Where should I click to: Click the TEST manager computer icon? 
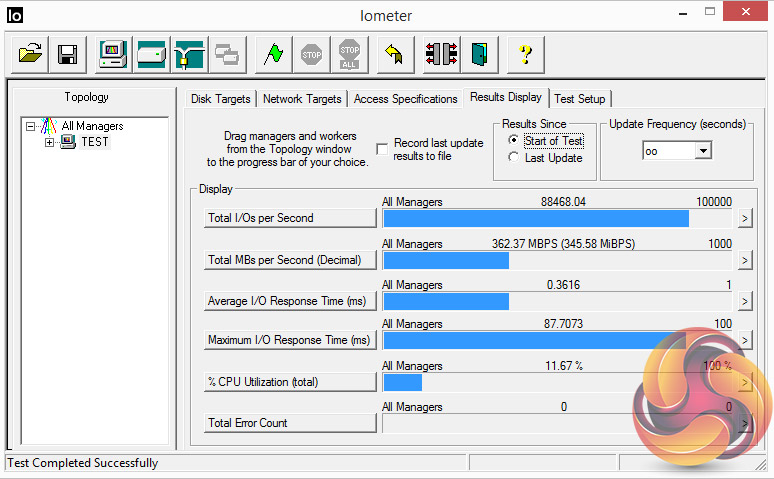click(x=68, y=142)
